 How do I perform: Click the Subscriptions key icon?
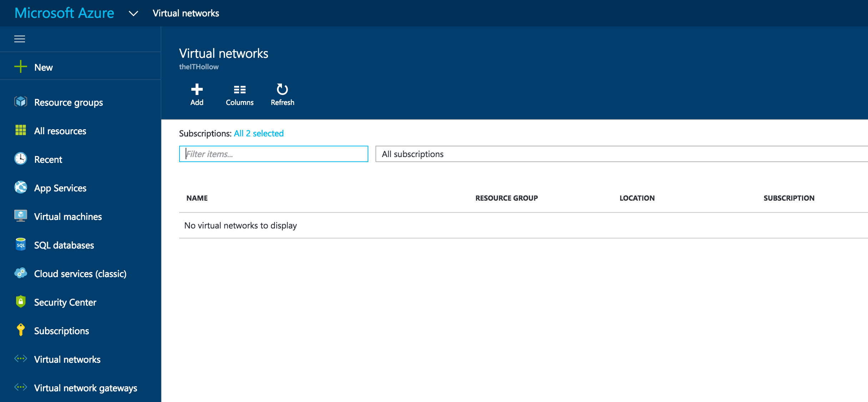(21, 330)
